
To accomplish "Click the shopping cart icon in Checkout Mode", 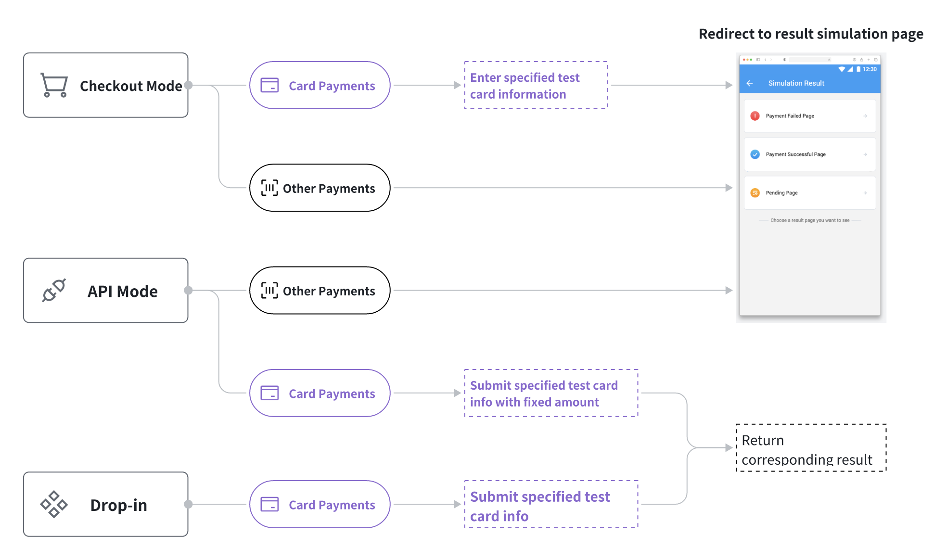I will coord(54,85).
